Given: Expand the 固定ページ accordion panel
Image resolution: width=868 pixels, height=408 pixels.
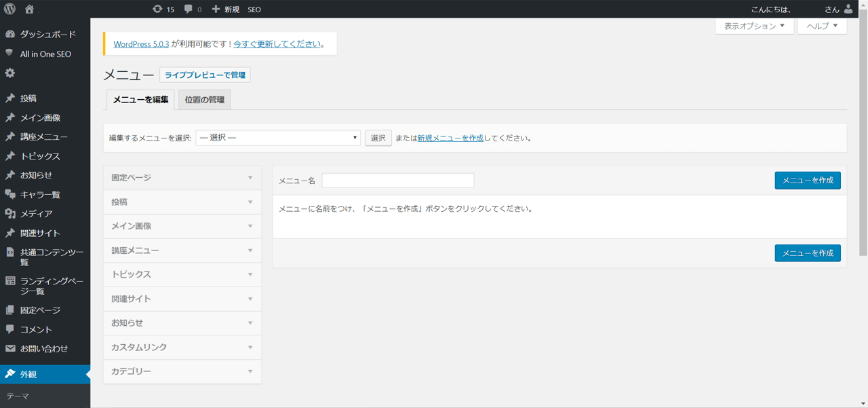Looking at the screenshot, I should tap(182, 178).
